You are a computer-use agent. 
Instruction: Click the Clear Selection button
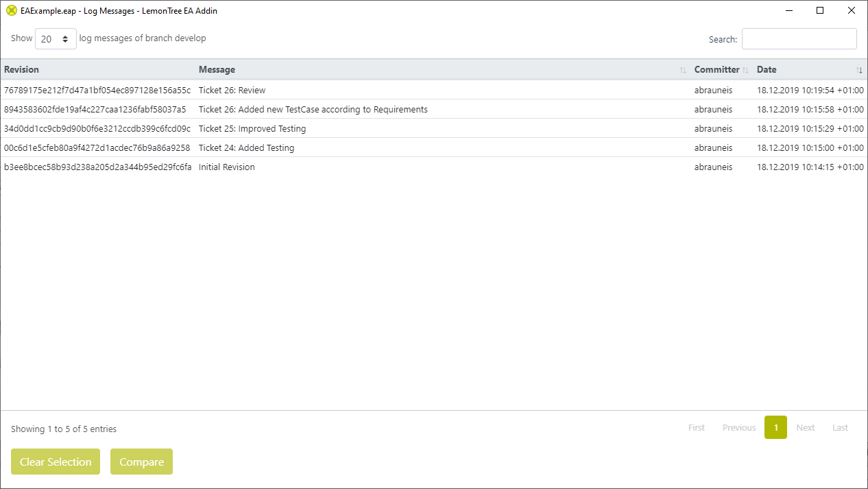coord(56,462)
